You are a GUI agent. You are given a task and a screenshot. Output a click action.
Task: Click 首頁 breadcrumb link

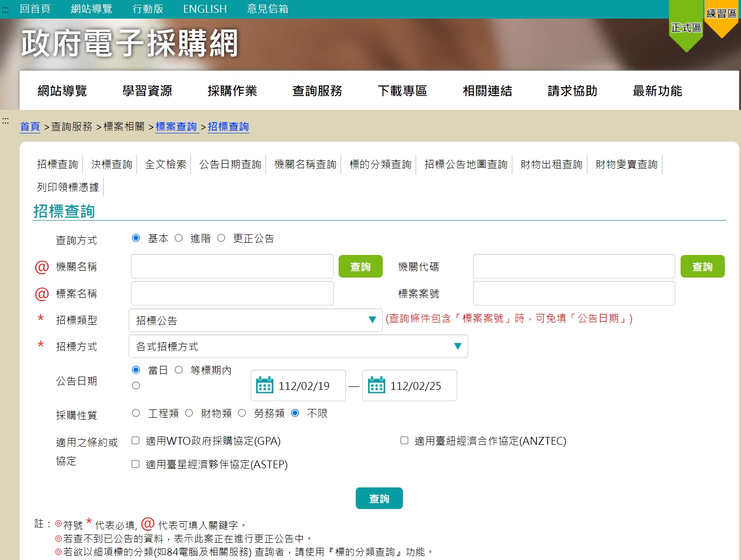(30, 127)
